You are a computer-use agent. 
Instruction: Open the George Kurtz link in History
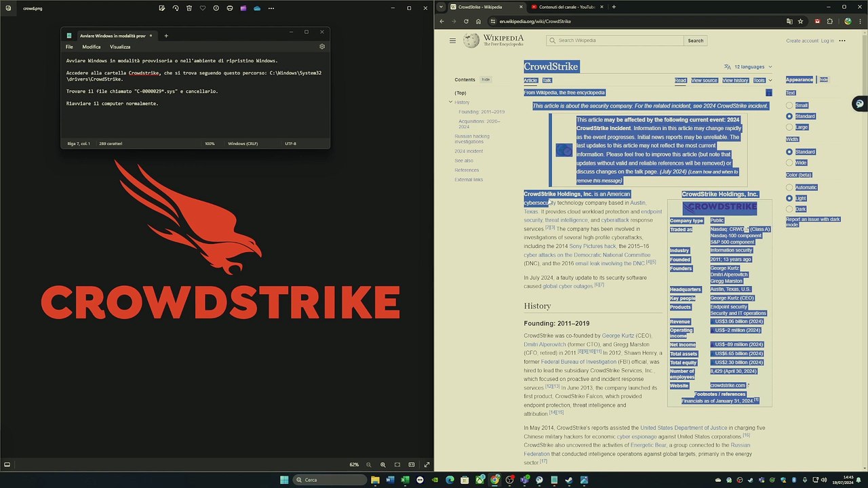click(x=618, y=335)
